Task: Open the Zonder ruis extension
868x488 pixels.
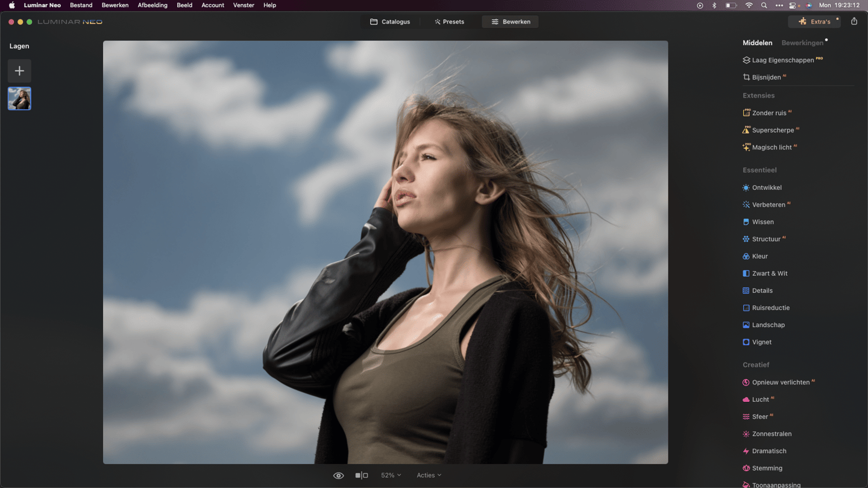Action: [767, 113]
